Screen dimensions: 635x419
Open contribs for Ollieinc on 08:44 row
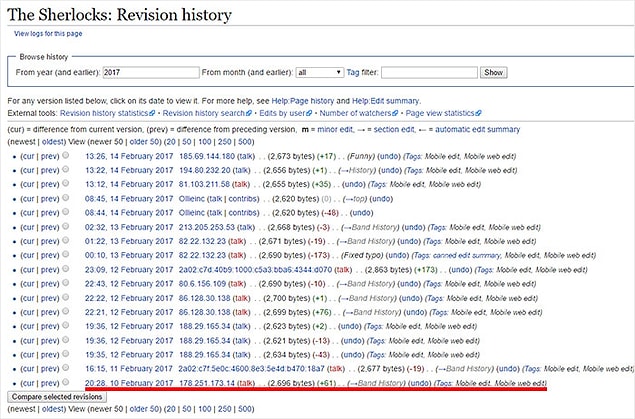243,213
